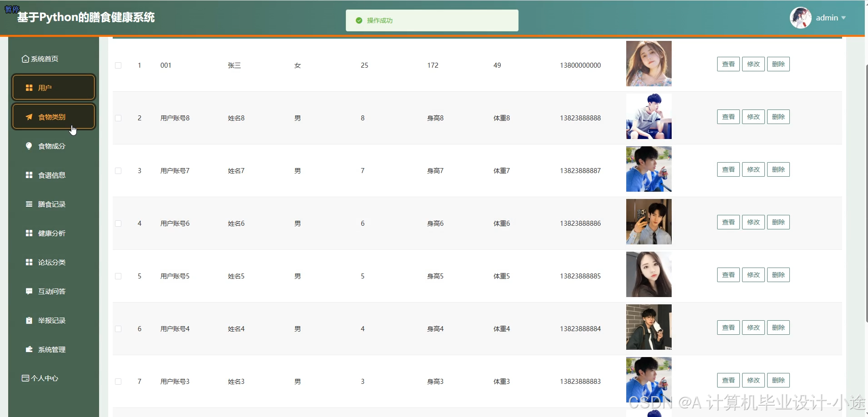868x417 pixels.
Task: Go to 互动问答 page
Action: 54,291
